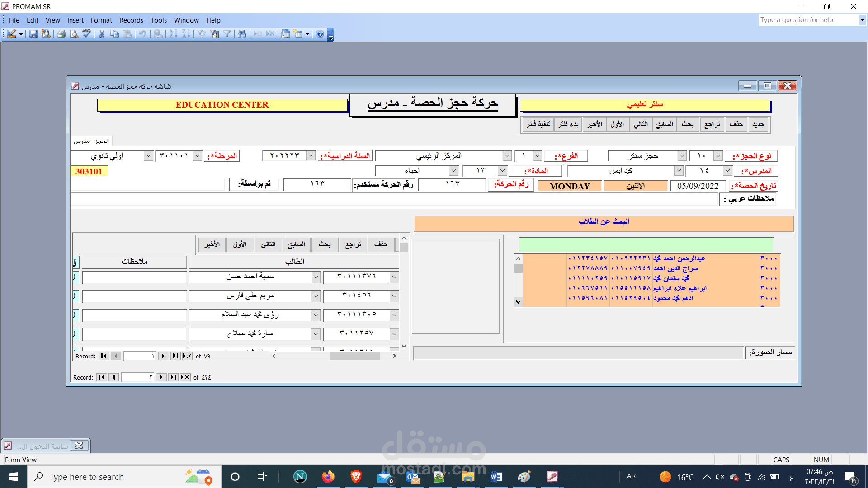
Task: Click the Microsoft Access Help icon
Action: pyautogui.click(x=320, y=34)
